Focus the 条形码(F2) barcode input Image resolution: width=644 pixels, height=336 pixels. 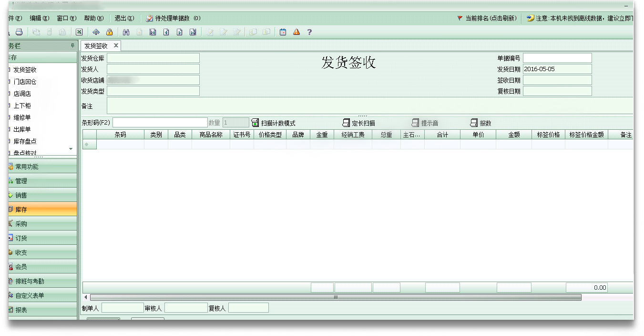[x=160, y=123]
